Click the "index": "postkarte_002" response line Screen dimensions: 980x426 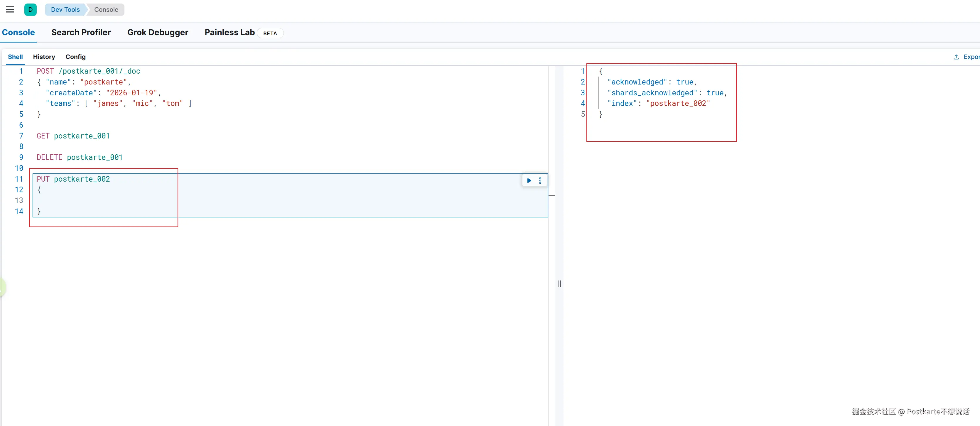click(x=659, y=104)
